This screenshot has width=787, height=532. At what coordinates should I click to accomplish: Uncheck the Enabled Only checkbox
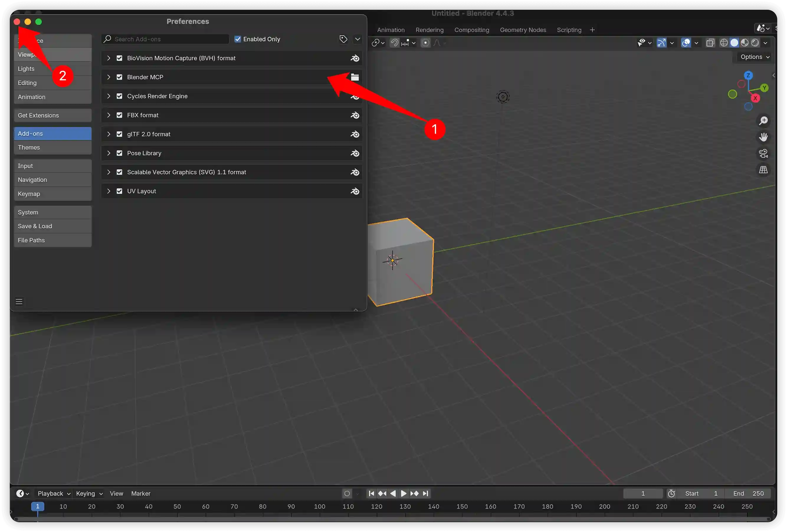(x=238, y=39)
